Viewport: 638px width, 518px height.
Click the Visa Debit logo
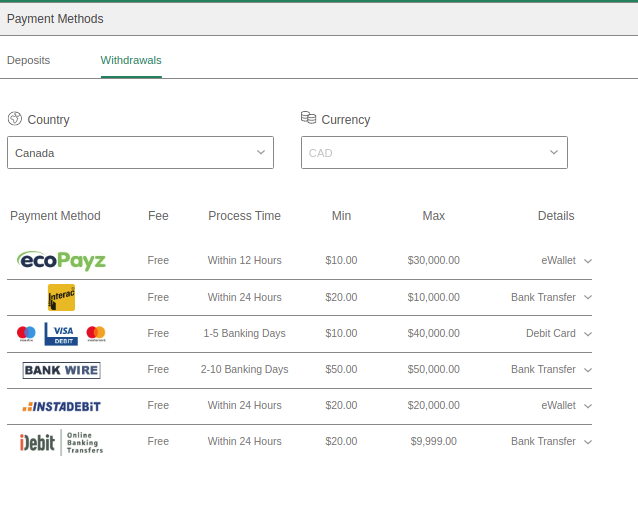[61, 334]
